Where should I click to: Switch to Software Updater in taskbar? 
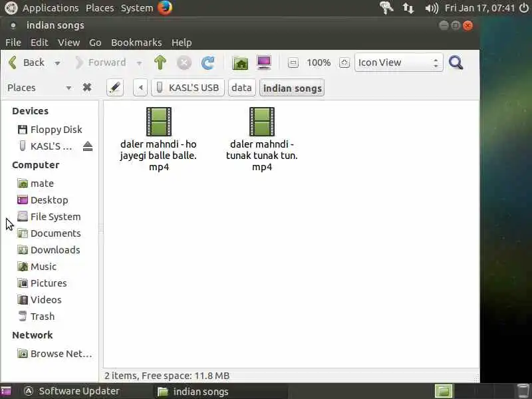(x=72, y=391)
